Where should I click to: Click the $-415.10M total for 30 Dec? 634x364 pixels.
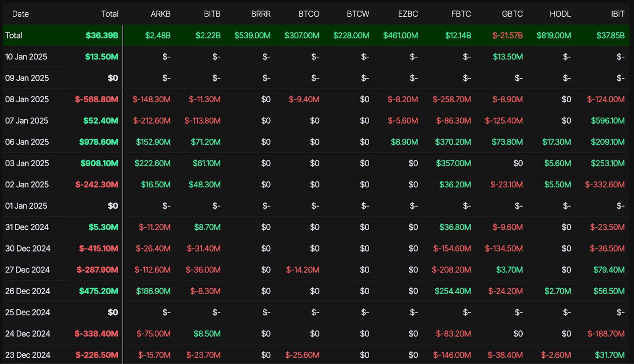98,249
